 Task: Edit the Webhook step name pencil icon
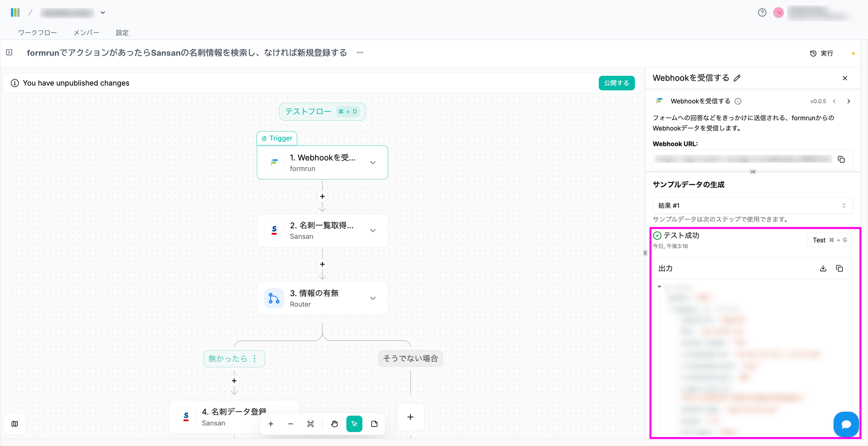[x=737, y=78]
